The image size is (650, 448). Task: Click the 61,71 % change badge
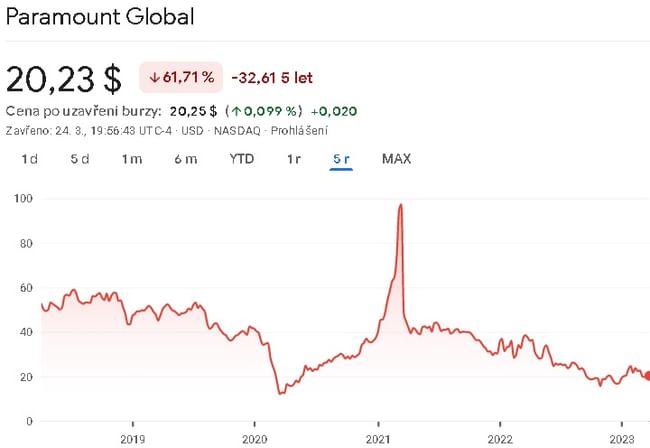(x=180, y=77)
